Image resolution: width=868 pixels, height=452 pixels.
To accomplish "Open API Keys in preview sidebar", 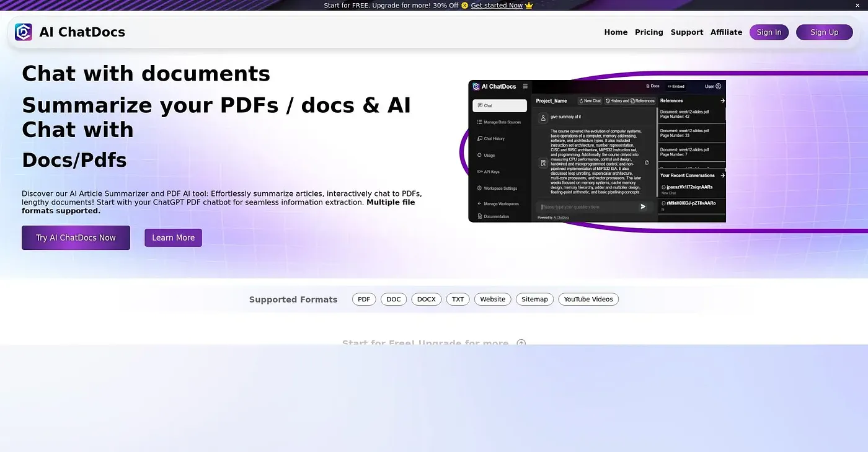I will (488, 172).
